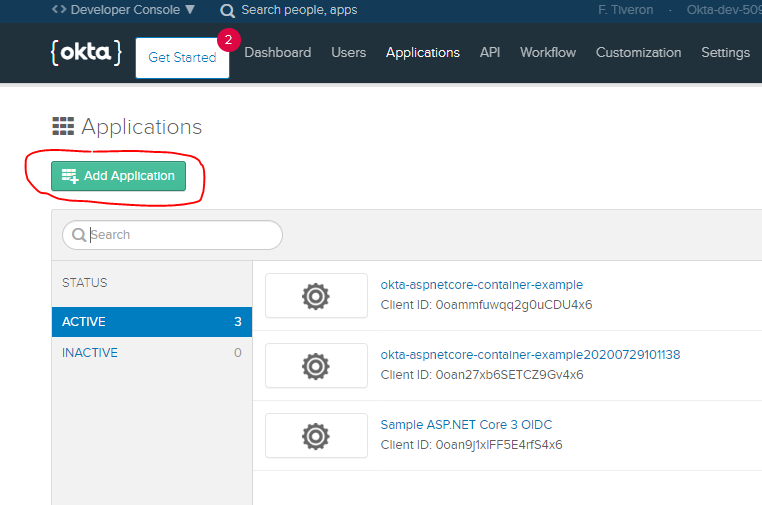The height and width of the screenshot is (505, 762).
Task: Open the Get Started page
Action: pos(182,58)
